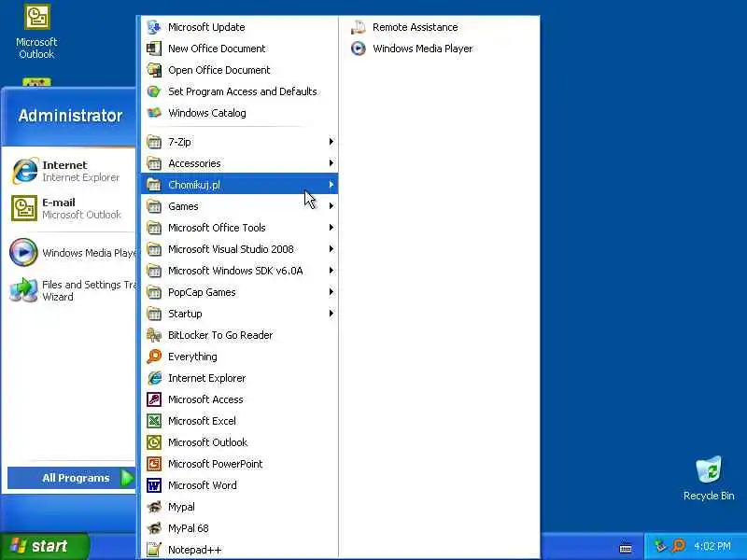Screen dimensions: 747x560
Task: Click the New Office Document icon
Action: (x=154, y=49)
